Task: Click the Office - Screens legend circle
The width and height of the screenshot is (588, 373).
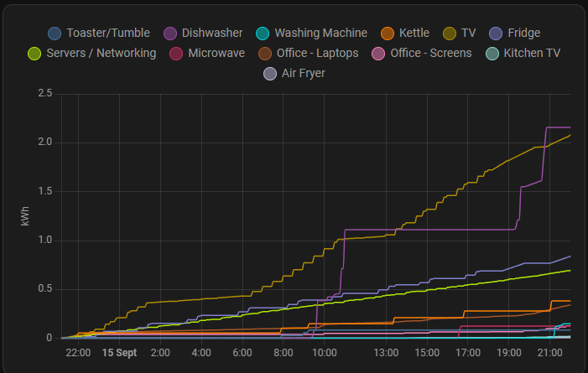Action: click(378, 54)
